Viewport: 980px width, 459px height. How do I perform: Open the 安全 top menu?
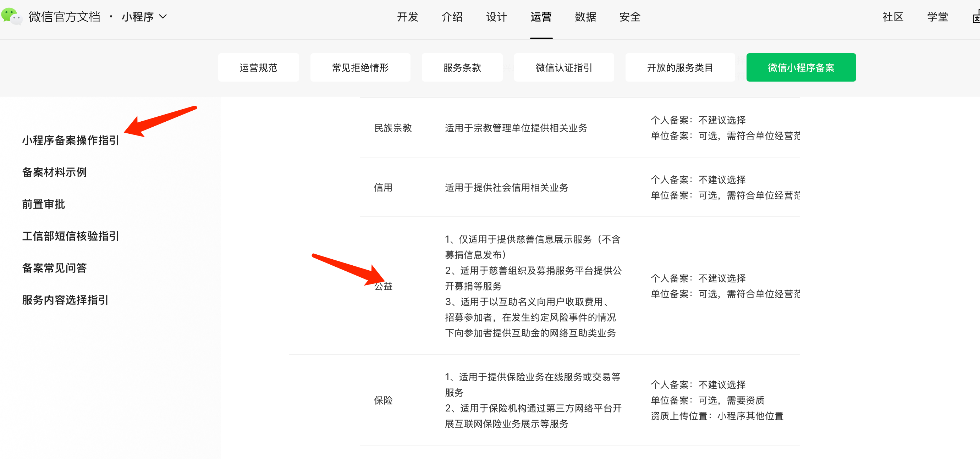click(630, 17)
